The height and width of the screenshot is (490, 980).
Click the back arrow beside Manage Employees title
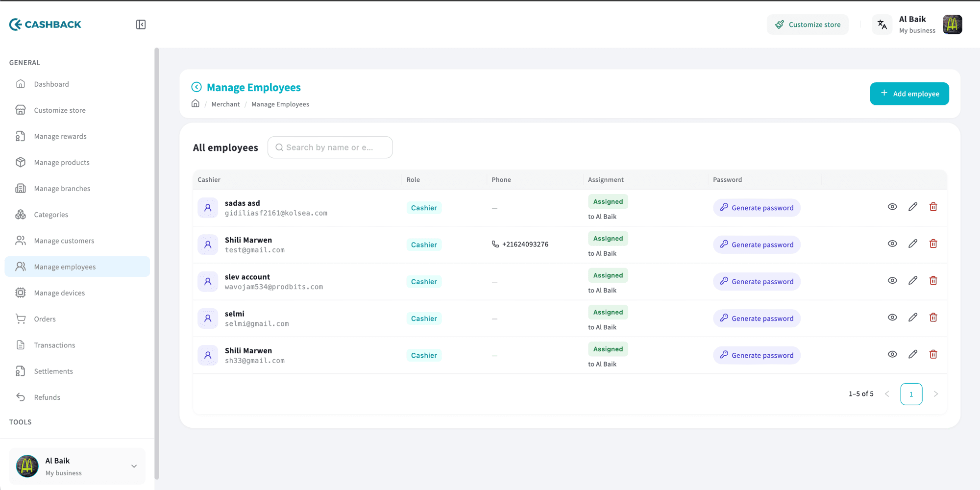(196, 87)
